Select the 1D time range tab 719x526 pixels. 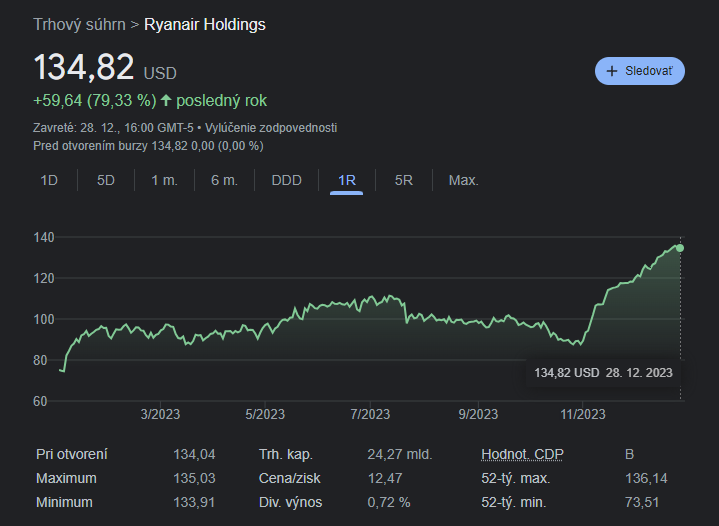49,180
